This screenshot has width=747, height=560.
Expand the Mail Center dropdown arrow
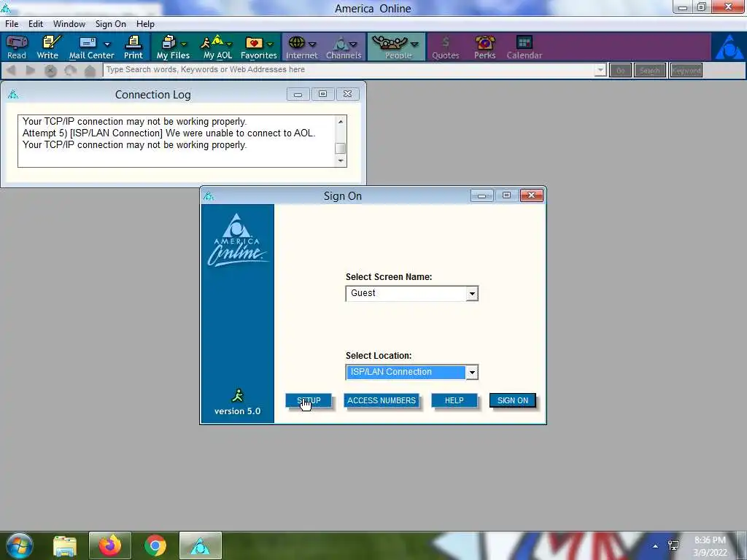click(x=107, y=44)
